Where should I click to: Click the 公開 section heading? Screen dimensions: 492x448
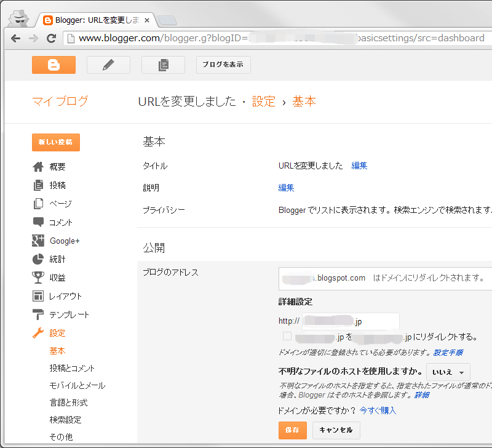154,248
